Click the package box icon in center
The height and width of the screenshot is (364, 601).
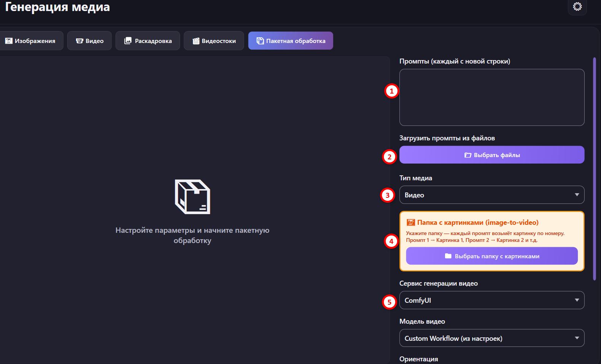click(192, 197)
